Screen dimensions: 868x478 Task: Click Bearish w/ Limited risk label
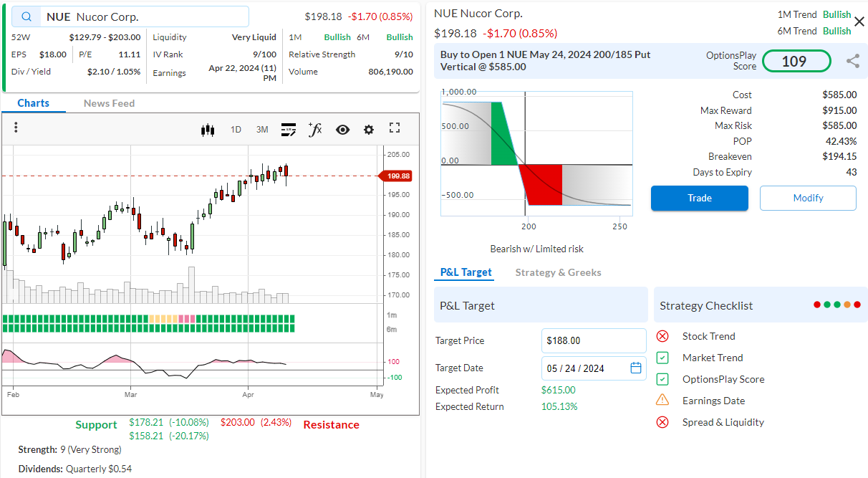536,249
